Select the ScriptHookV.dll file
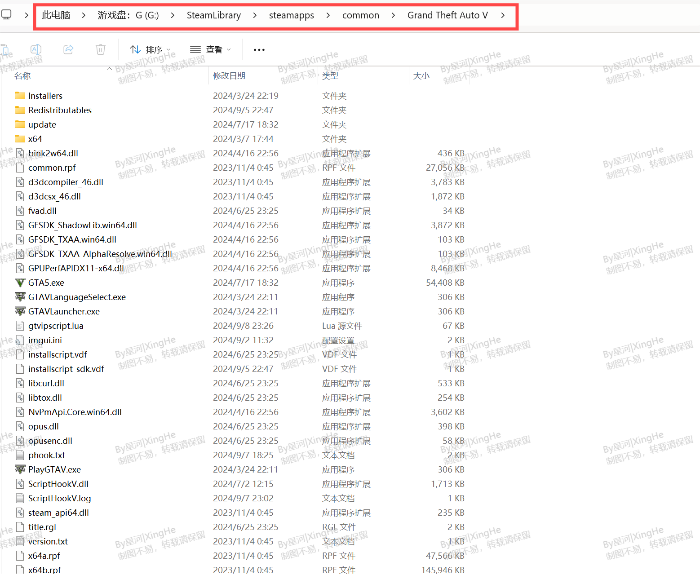The image size is (700, 588). tap(58, 484)
